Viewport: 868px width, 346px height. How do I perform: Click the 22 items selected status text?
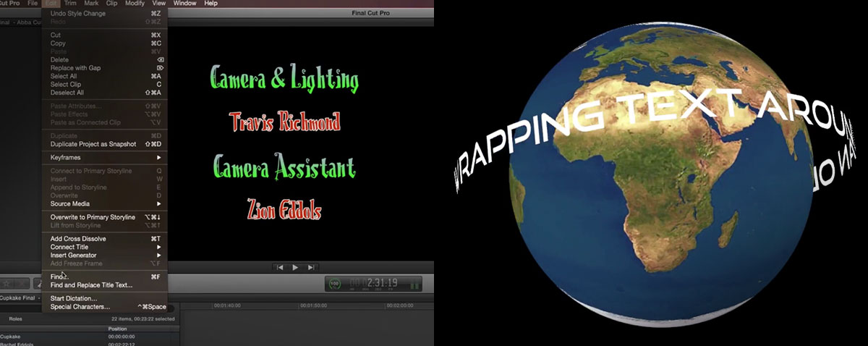(143, 318)
